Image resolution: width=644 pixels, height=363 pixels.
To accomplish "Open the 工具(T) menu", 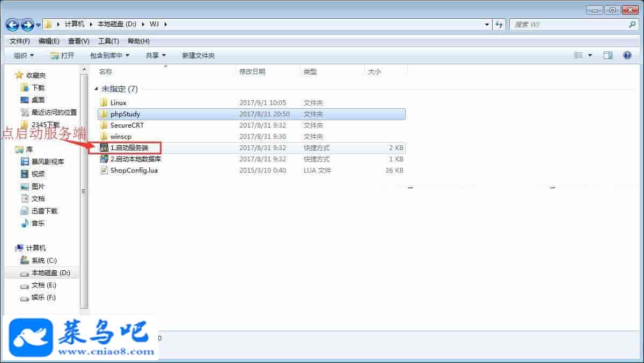I will coord(108,41).
